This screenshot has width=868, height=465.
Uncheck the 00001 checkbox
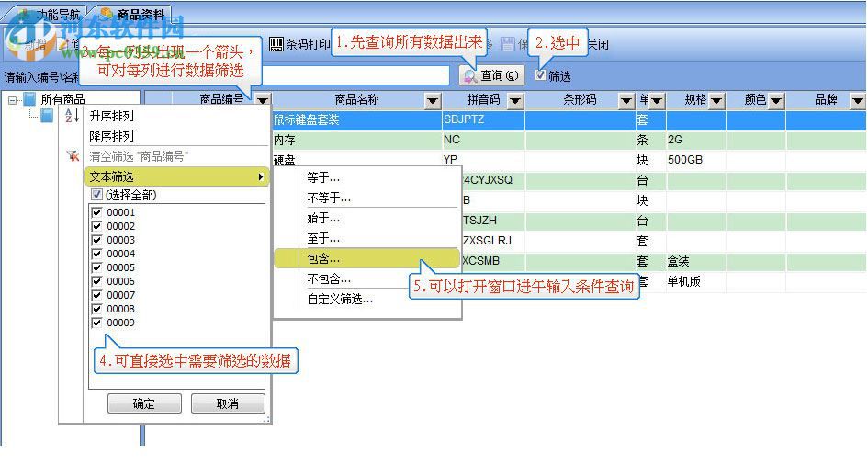click(96, 212)
